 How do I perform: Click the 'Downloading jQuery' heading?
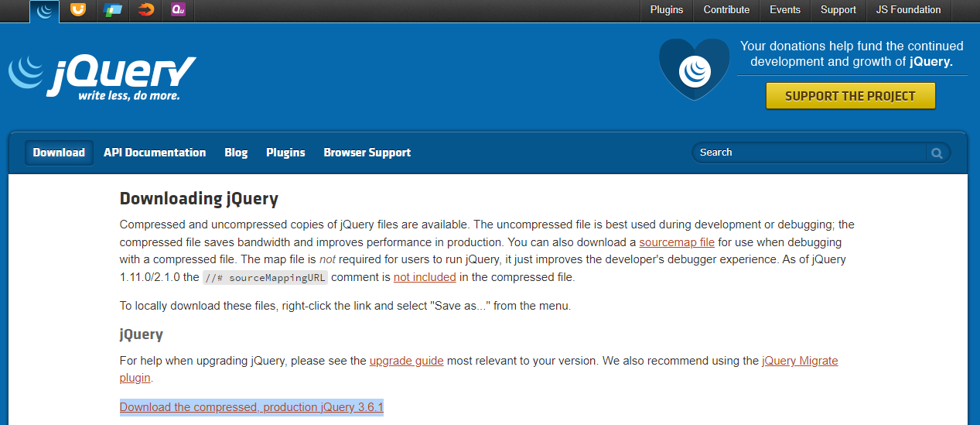pyautogui.click(x=199, y=199)
